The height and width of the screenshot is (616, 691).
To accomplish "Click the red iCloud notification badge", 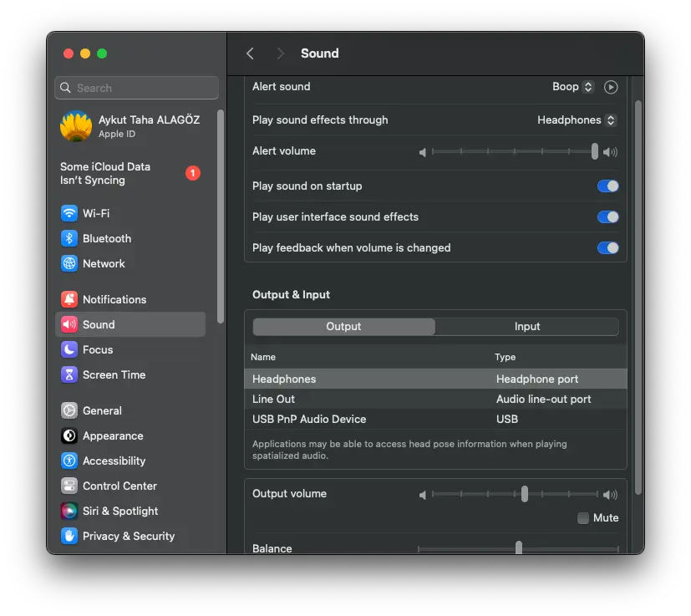I will (192, 173).
